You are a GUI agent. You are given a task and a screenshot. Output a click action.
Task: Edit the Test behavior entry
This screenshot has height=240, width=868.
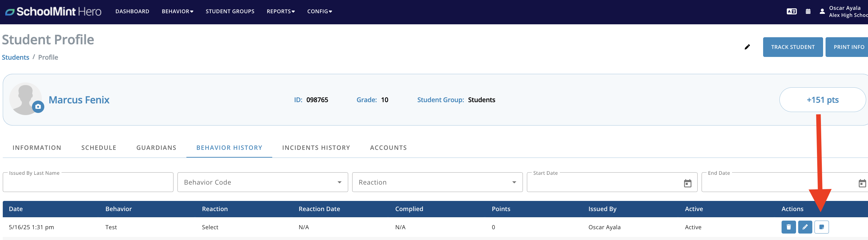click(x=805, y=227)
